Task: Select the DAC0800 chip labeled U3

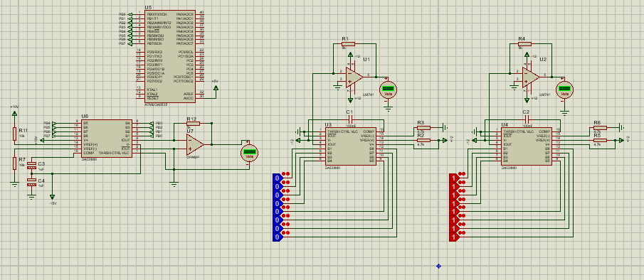Action: pos(350,147)
